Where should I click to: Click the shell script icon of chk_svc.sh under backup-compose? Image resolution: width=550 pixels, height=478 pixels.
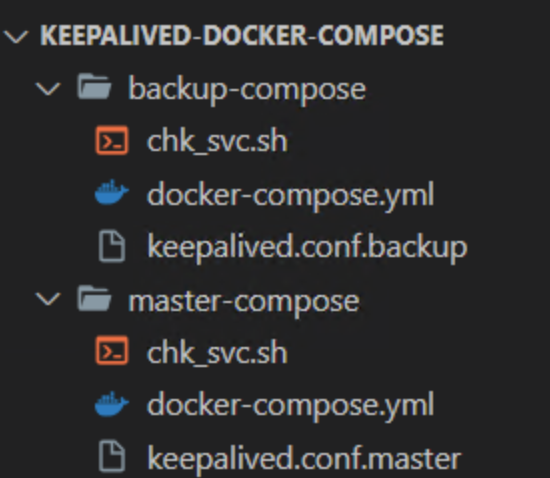click(112, 141)
